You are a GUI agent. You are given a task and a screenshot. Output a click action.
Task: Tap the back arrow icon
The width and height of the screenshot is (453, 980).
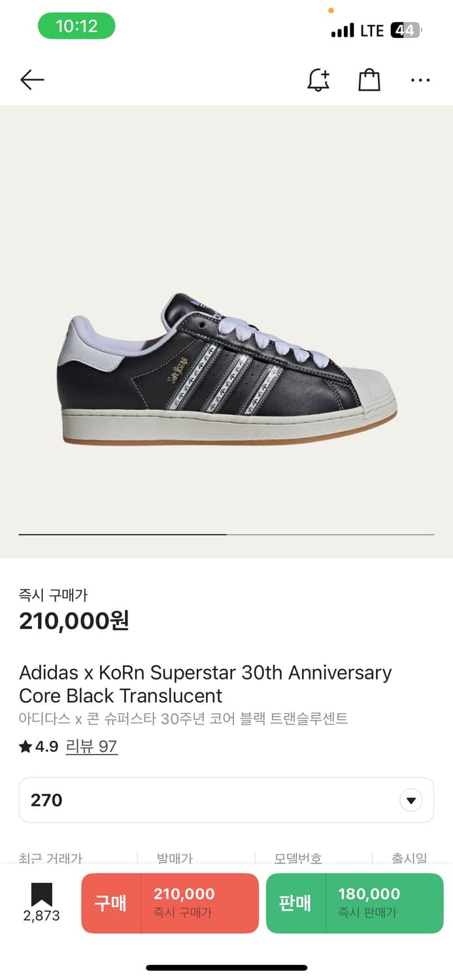(32, 80)
